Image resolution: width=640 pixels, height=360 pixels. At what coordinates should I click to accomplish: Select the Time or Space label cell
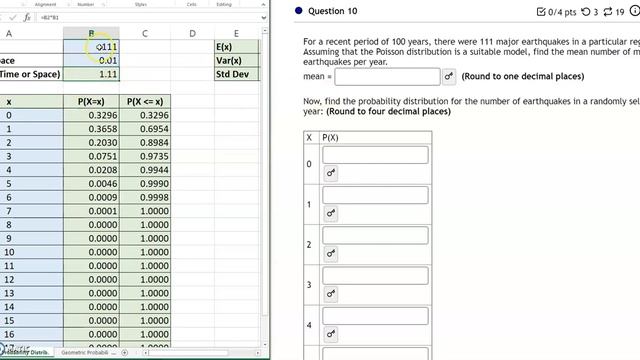click(31, 74)
